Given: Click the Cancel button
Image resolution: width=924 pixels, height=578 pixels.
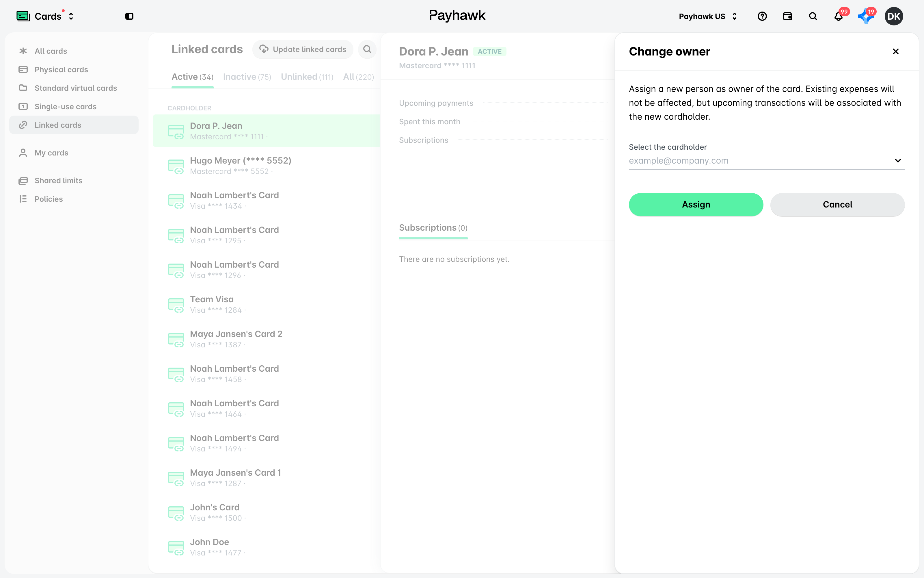Looking at the screenshot, I should pyautogui.click(x=837, y=205).
